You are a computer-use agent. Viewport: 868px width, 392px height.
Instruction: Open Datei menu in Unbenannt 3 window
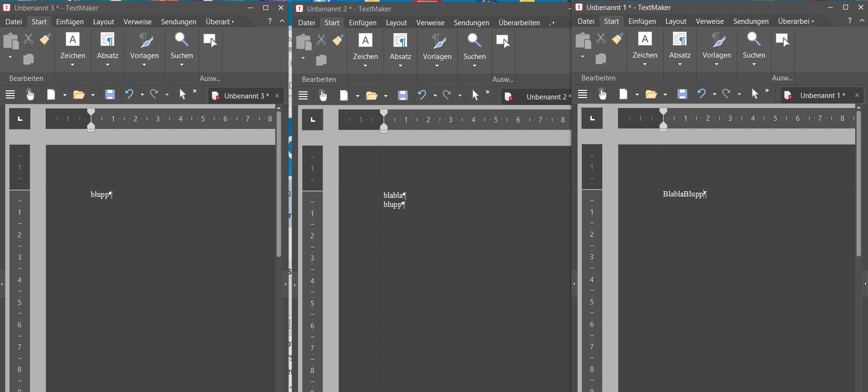[x=14, y=21]
